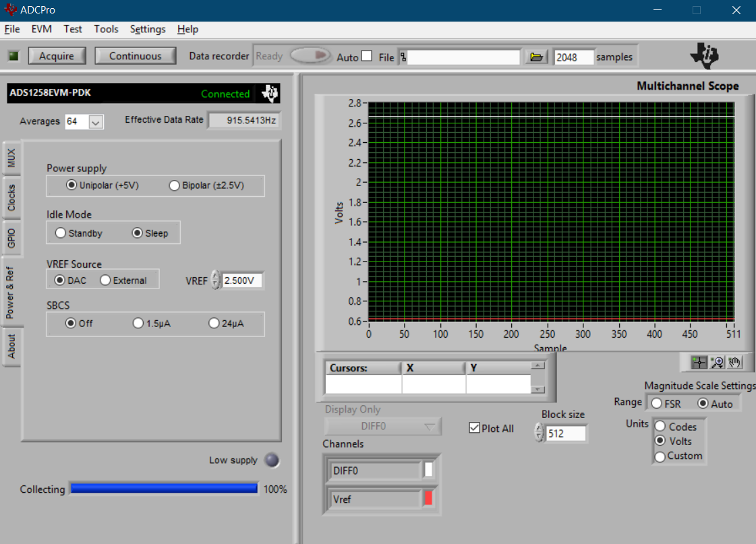Select the pan hand graph tool
Viewport: 756px width, 544px height.
click(734, 362)
